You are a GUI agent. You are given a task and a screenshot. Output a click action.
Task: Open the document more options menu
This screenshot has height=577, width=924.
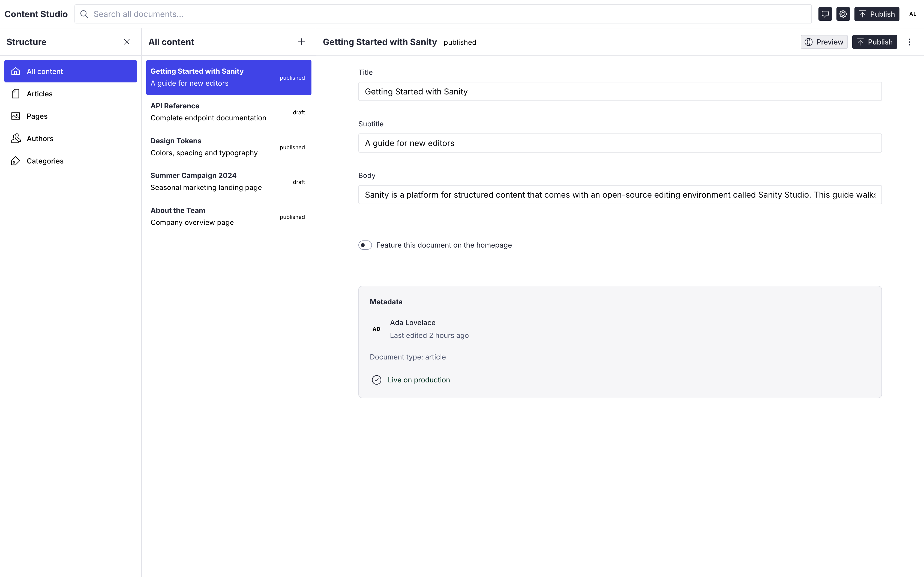(x=909, y=42)
